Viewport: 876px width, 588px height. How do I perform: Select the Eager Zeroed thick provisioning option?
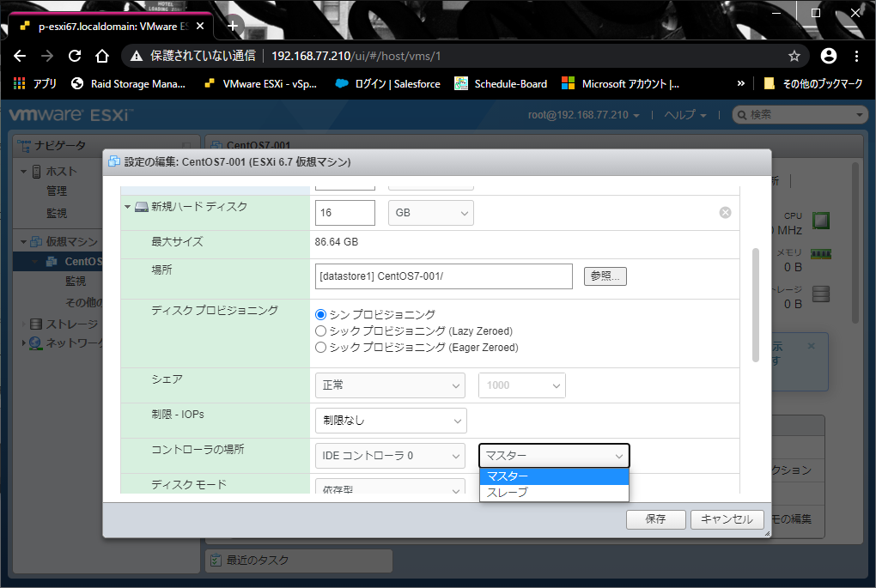click(320, 348)
